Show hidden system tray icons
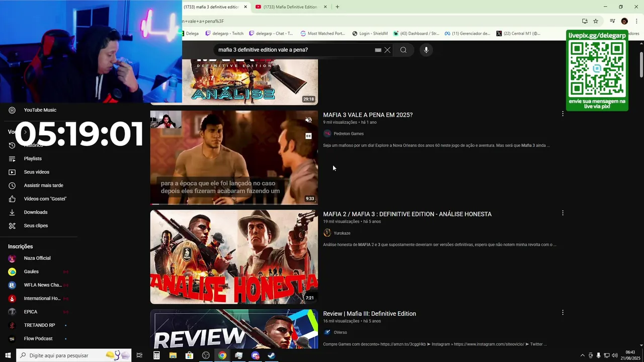This screenshot has height=362, width=644. tap(583, 355)
